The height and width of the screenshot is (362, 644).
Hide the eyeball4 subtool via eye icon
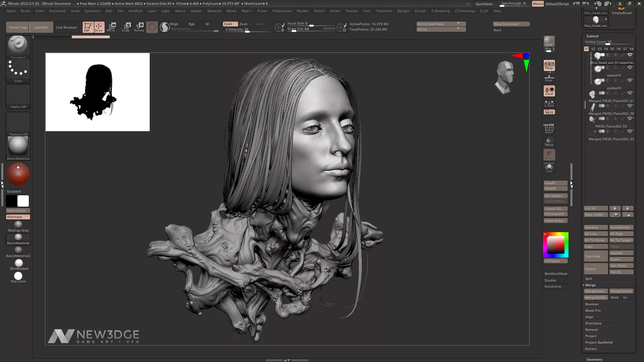coord(630,67)
